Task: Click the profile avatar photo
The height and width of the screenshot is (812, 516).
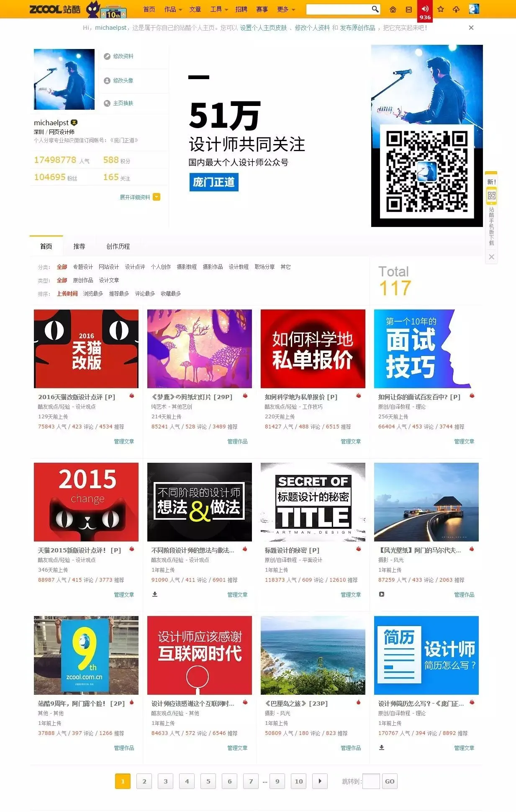Action: click(64, 79)
